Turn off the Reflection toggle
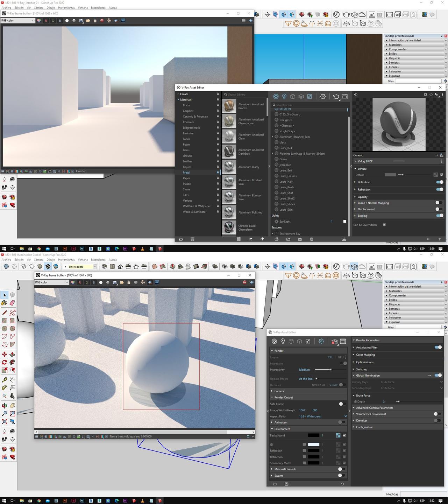The width and height of the screenshot is (448, 504). click(440, 182)
